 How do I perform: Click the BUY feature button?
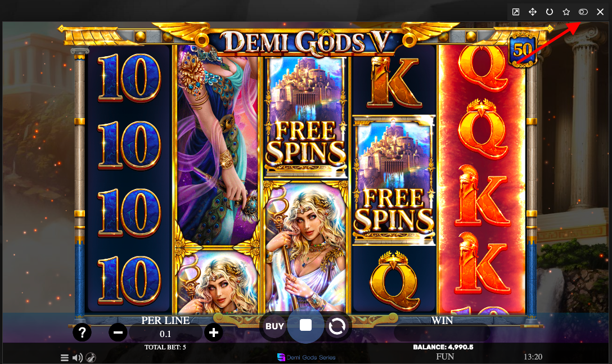[x=274, y=326]
